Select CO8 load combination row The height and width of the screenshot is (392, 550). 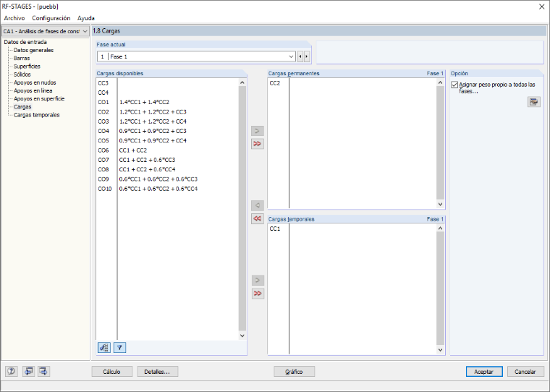click(x=168, y=169)
